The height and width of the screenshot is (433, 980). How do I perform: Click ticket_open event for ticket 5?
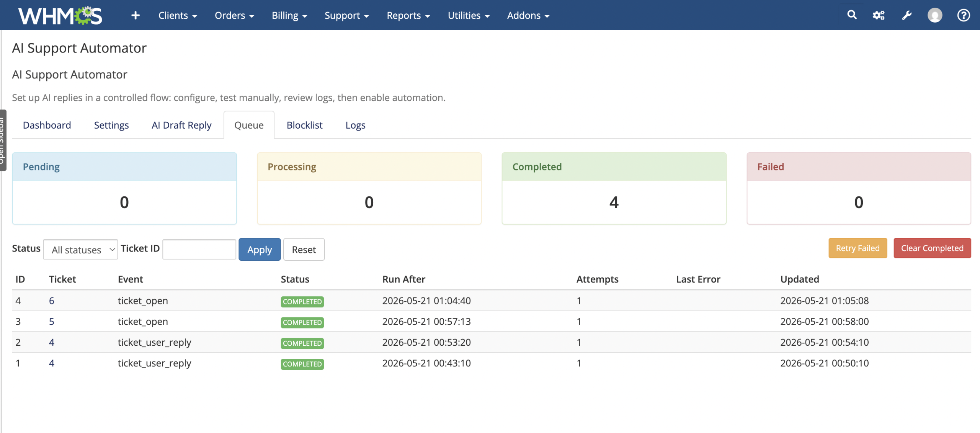pyautogui.click(x=143, y=322)
